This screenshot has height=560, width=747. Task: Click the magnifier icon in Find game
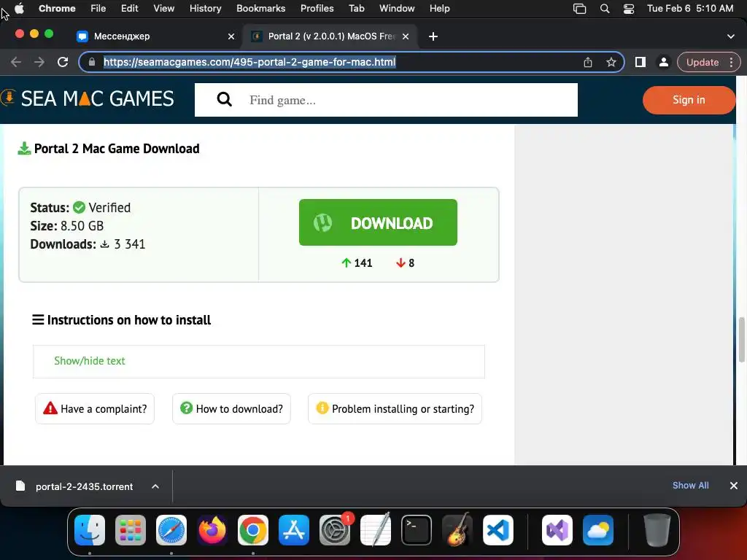(225, 99)
